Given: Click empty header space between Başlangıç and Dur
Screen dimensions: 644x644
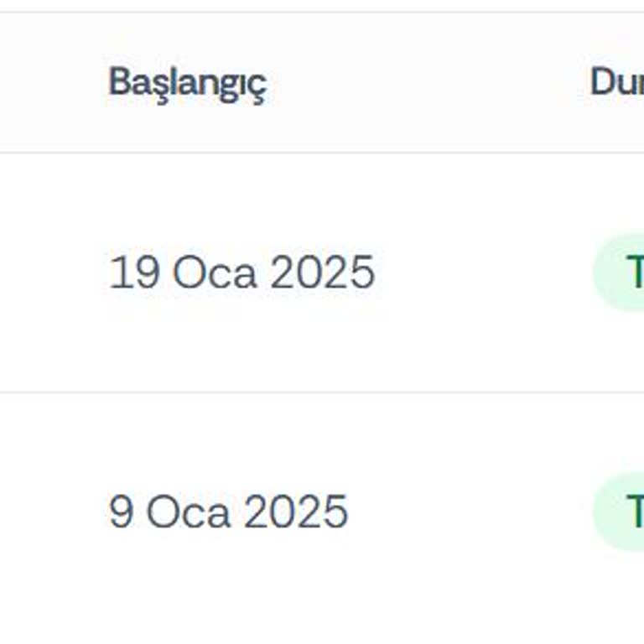Looking at the screenshot, I should [428, 82].
